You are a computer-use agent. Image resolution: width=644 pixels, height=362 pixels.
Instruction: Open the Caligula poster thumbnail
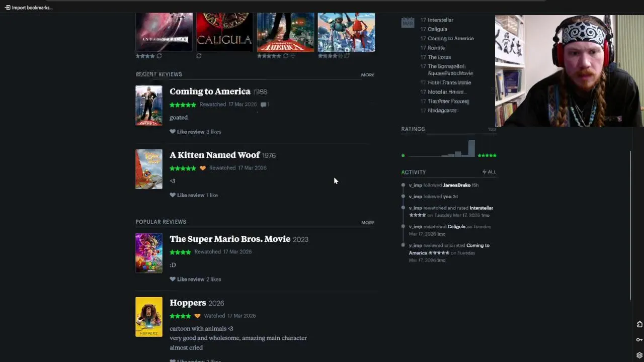pos(224,32)
